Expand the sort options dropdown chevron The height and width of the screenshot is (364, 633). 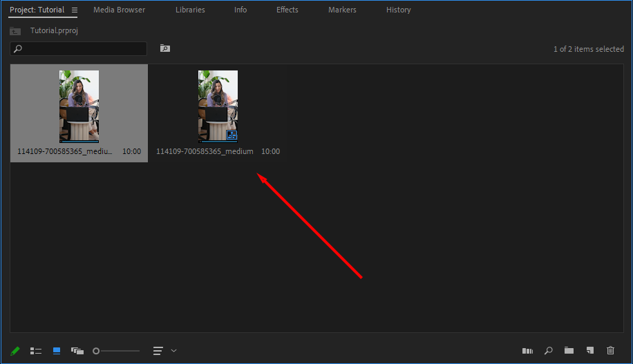(174, 351)
